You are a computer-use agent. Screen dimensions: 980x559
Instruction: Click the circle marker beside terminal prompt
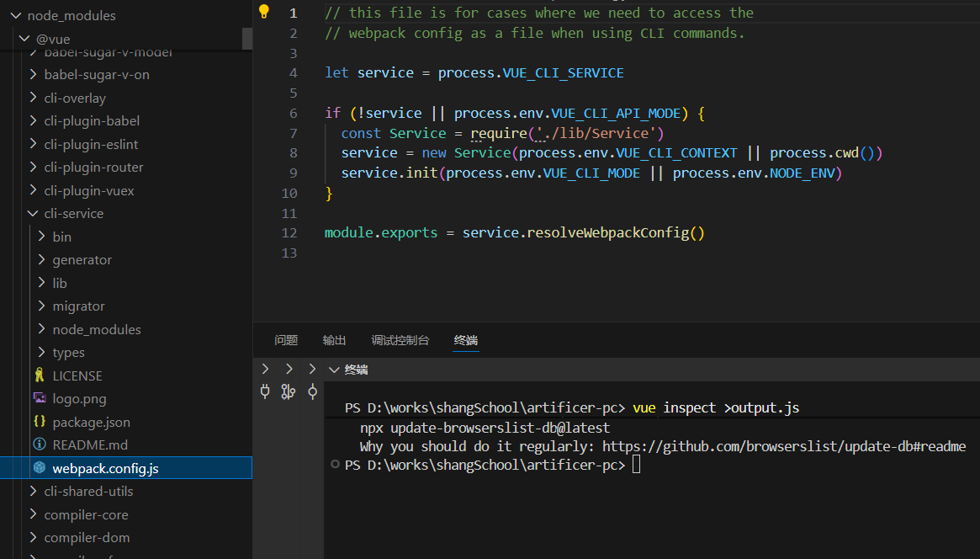335,464
